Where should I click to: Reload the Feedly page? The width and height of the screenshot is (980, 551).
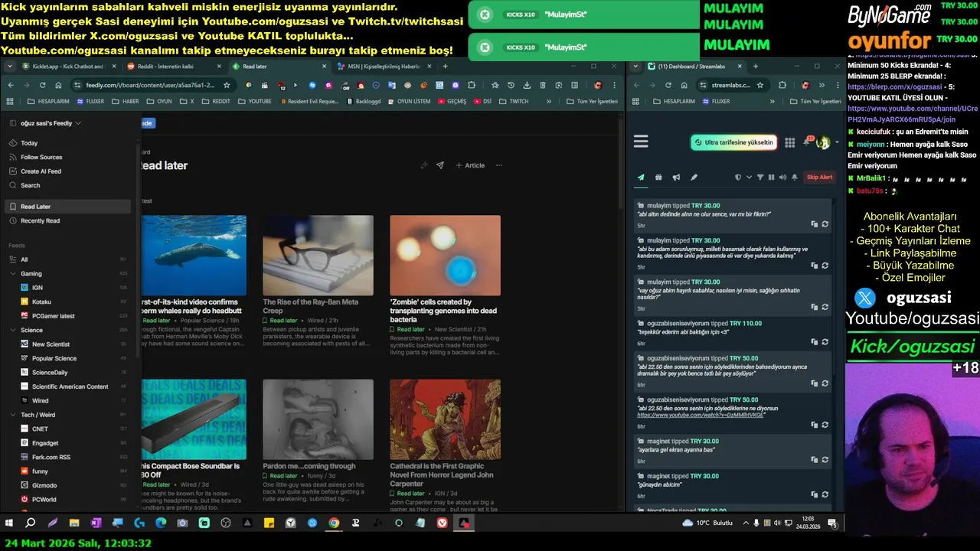click(x=42, y=85)
